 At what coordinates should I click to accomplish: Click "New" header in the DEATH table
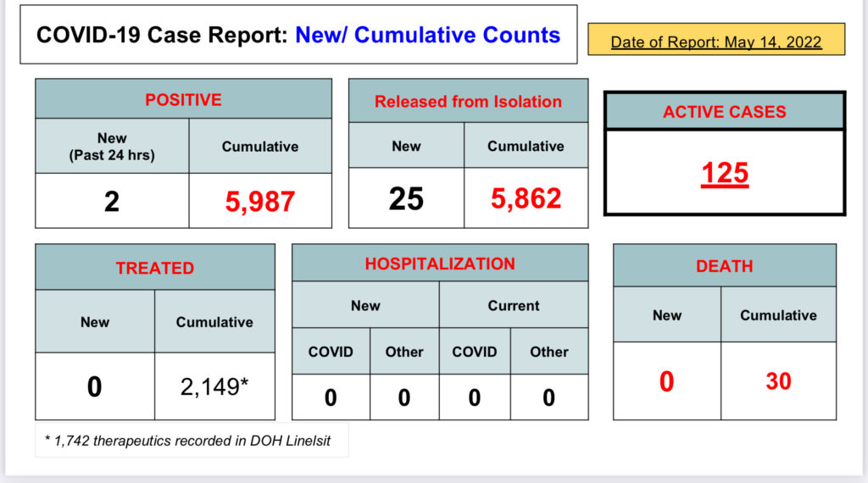[667, 315]
